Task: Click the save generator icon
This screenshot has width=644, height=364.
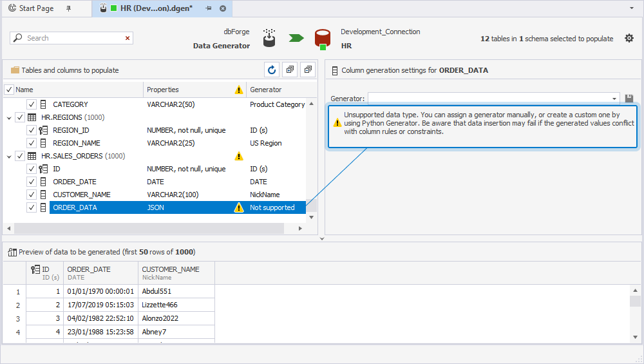Action: (629, 98)
